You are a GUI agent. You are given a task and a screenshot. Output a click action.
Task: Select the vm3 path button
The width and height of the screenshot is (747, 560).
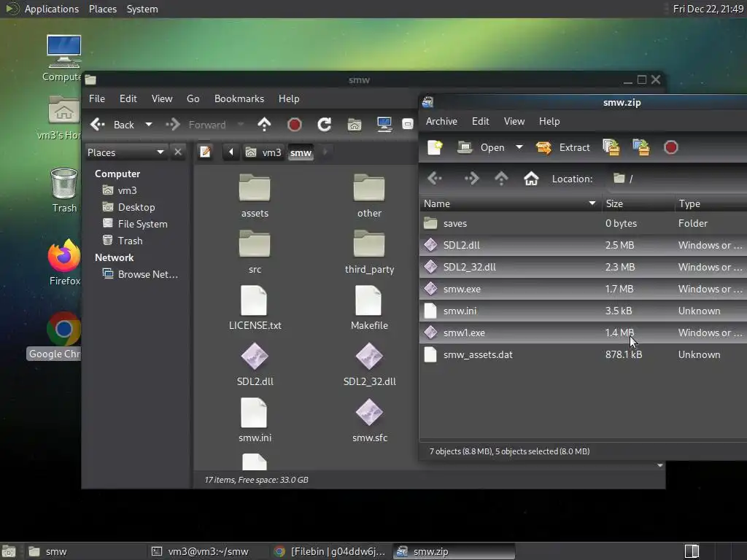tap(263, 152)
